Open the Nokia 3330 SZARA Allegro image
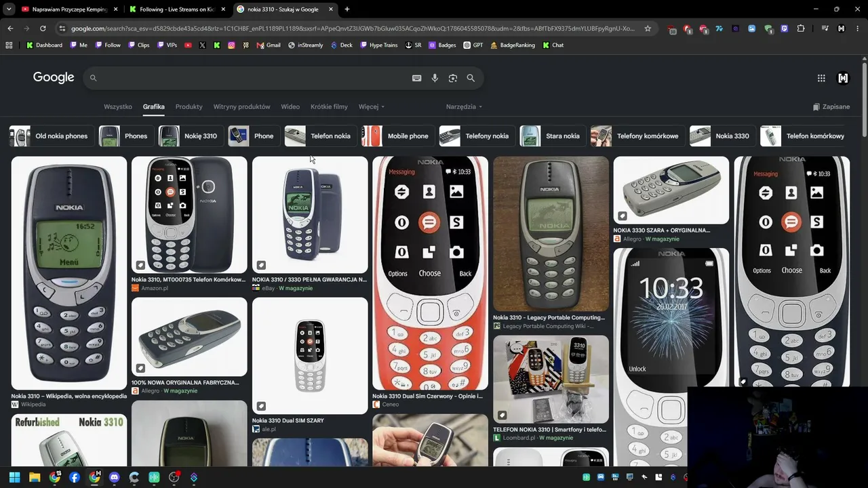The image size is (868, 488). [671, 190]
